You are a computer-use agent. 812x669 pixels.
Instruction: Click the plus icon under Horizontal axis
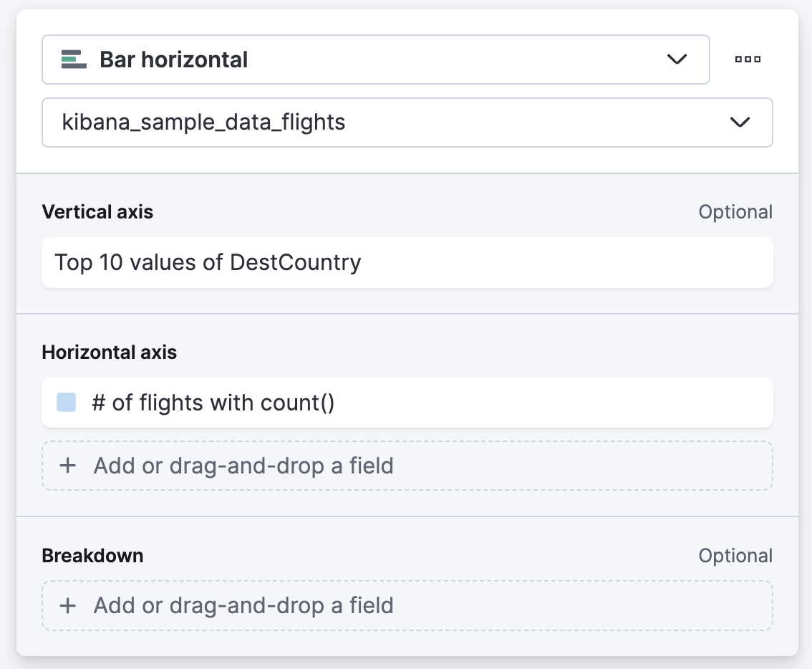68,466
